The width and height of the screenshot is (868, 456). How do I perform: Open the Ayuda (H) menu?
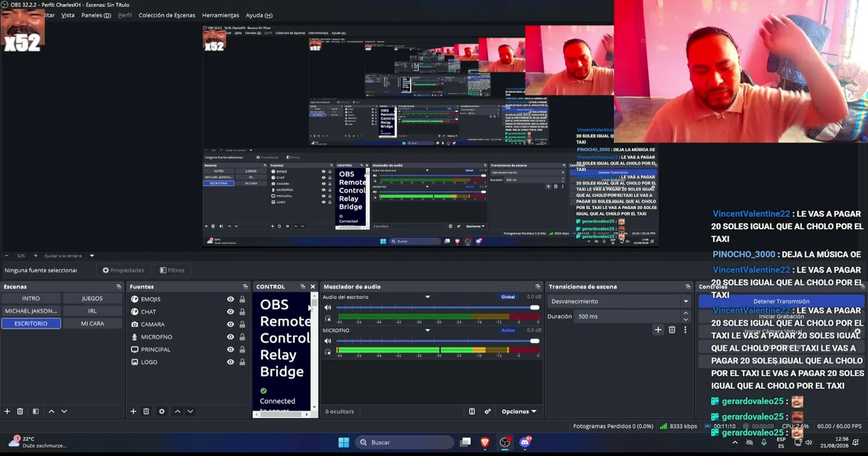259,15
